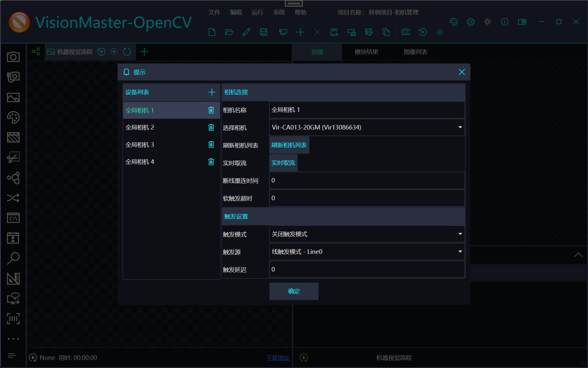Screen dimensions: 588x368
Task: Click the green play icon in right bottom bar
Action: pos(304,358)
